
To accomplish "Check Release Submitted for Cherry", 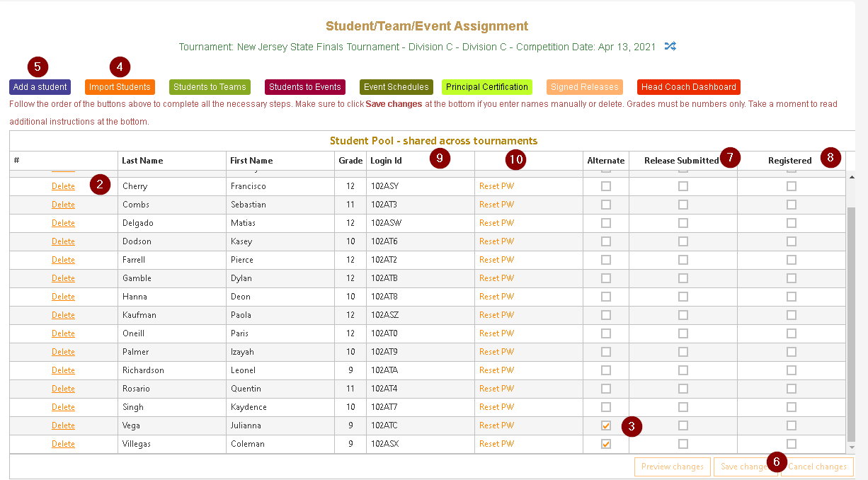I will (683, 186).
